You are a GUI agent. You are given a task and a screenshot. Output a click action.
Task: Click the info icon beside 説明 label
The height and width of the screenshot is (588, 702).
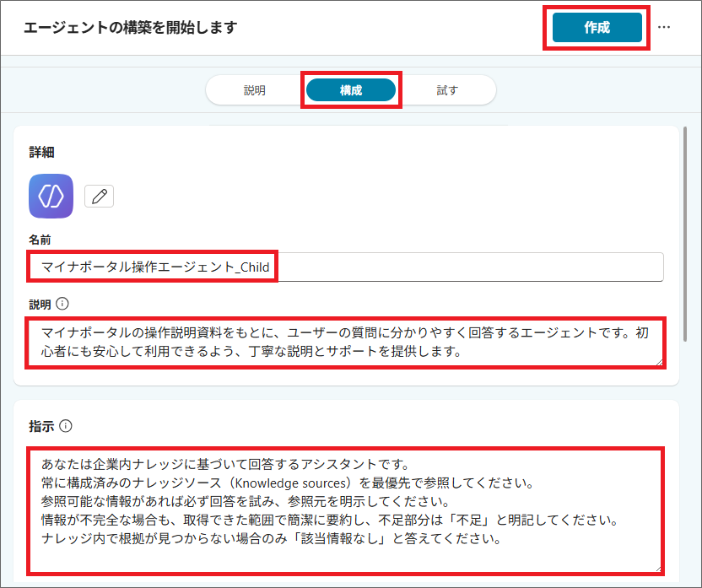click(x=63, y=303)
